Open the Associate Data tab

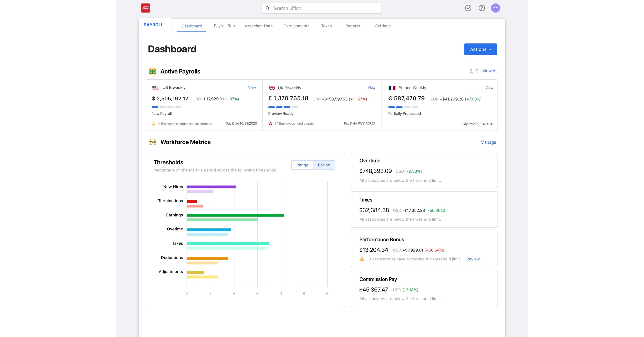[259, 26]
